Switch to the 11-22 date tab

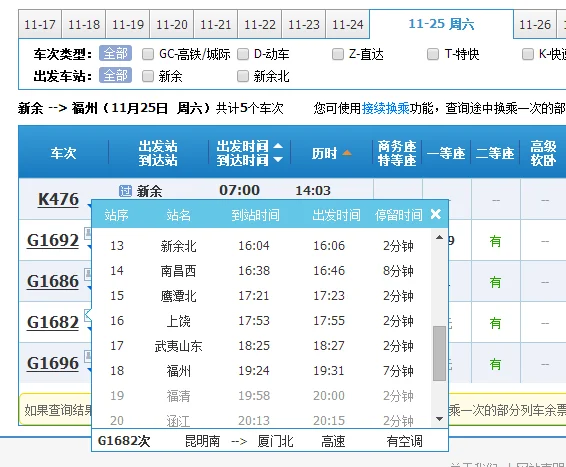pyautogui.click(x=260, y=24)
